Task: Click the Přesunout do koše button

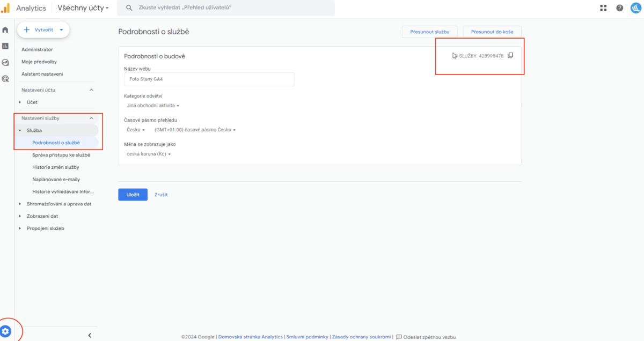Action: (x=492, y=32)
